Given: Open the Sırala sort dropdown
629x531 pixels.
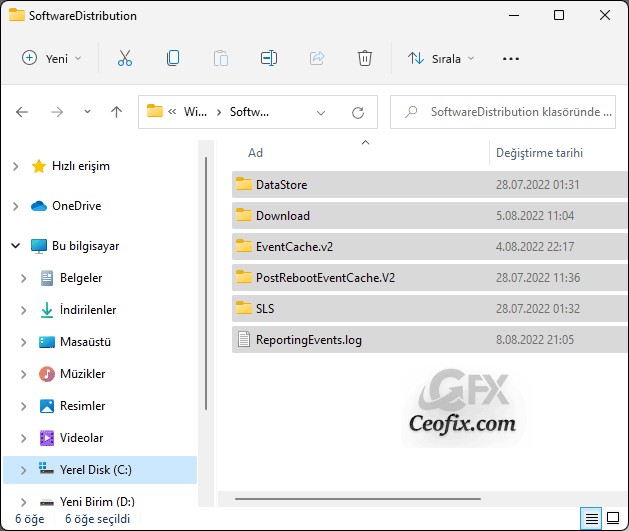Looking at the screenshot, I should [441, 59].
